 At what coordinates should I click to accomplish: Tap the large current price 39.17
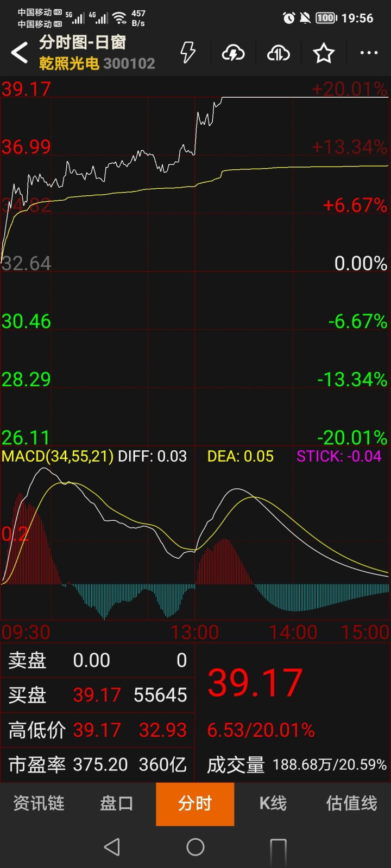255,682
